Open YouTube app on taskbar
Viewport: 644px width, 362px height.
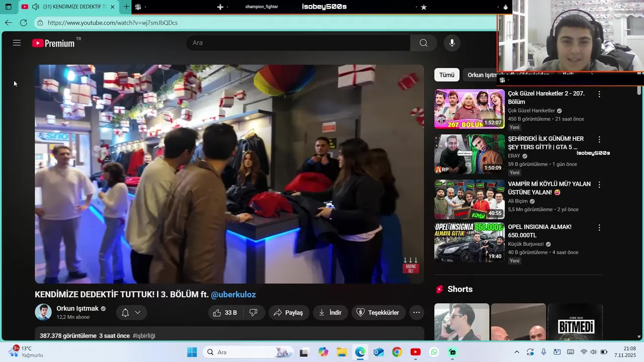tap(416, 352)
